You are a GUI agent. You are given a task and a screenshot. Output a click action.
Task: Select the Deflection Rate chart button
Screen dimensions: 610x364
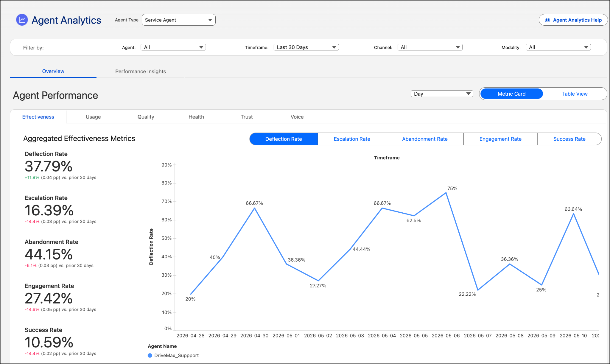click(284, 139)
